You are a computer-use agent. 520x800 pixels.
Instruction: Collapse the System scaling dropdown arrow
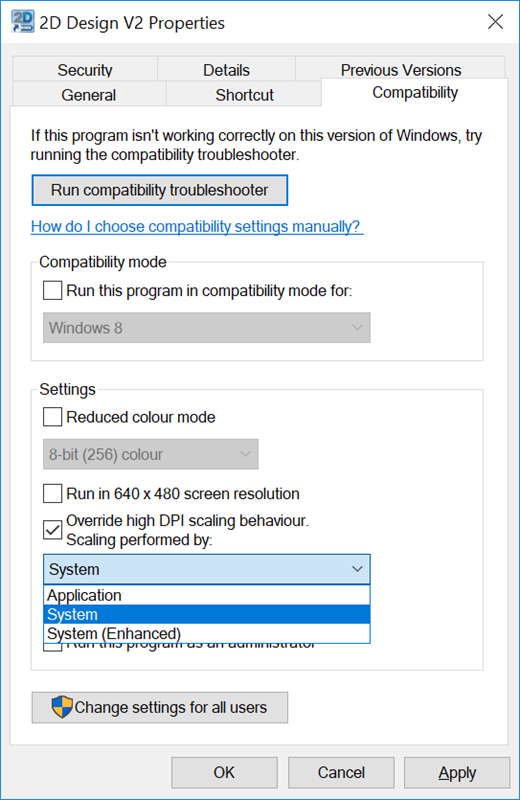coord(357,569)
